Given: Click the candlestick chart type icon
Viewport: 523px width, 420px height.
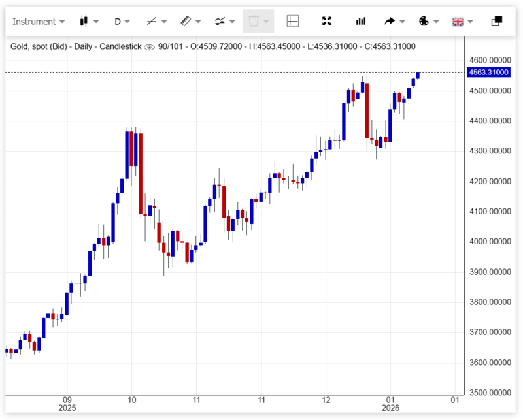Looking at the screenshot, I should [x=84, y=21].
